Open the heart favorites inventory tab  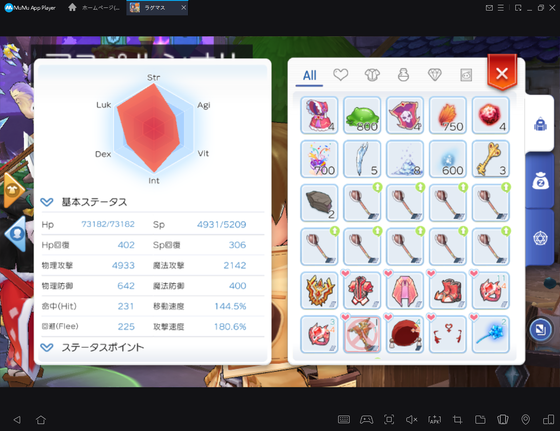tap(340, 75)
